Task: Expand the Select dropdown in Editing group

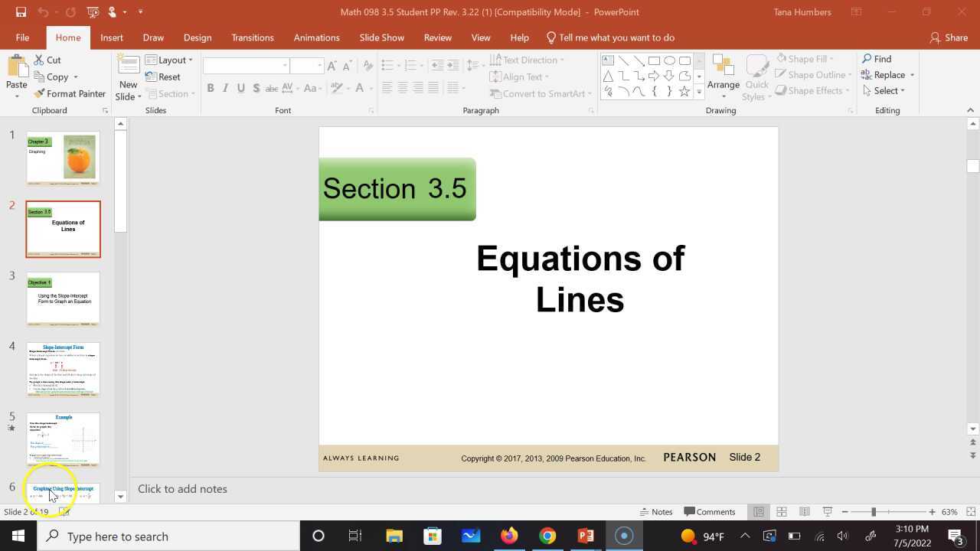Action: click(x=902, y=90)
